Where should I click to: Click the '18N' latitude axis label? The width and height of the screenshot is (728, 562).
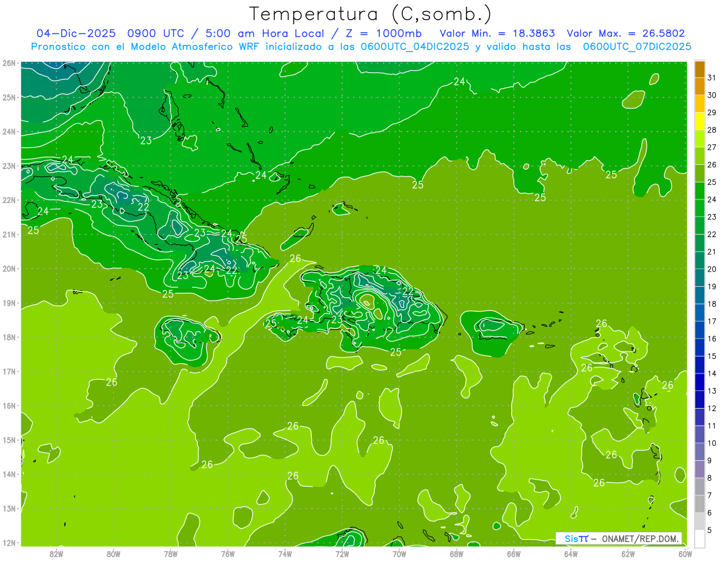9,337
